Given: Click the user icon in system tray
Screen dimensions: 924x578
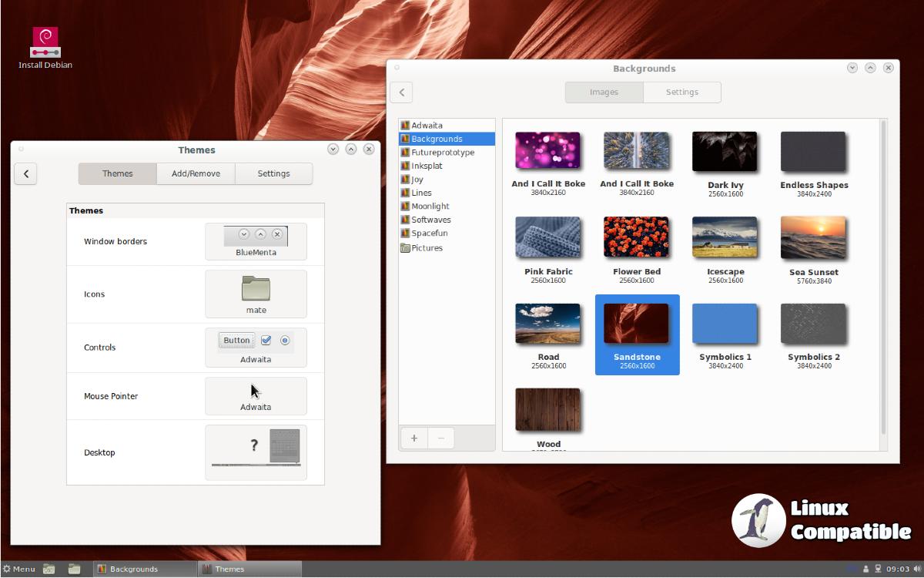Looking at the screenshot, I should click(x=866, y=569).
